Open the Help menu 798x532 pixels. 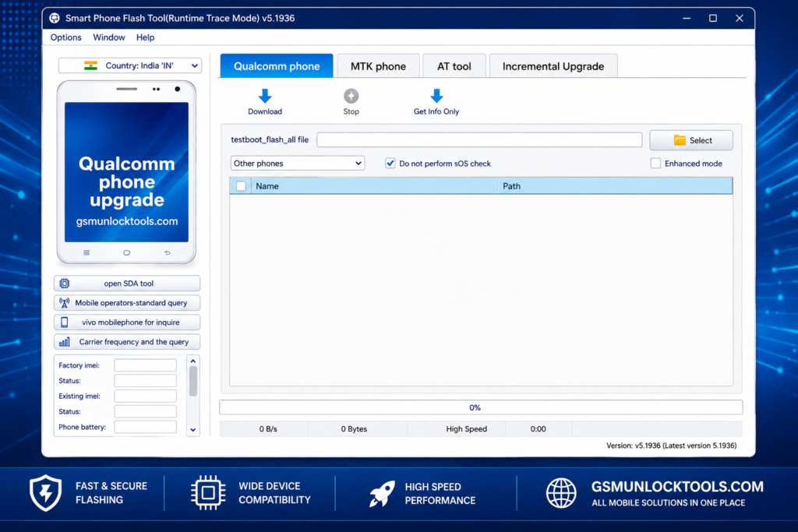click(x=145, y=37)
